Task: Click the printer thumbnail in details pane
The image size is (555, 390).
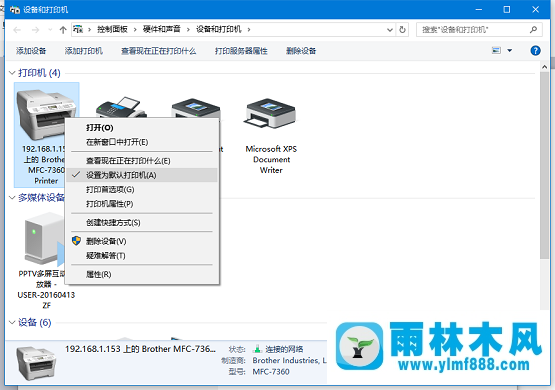Action: click(x=36, y=363)
